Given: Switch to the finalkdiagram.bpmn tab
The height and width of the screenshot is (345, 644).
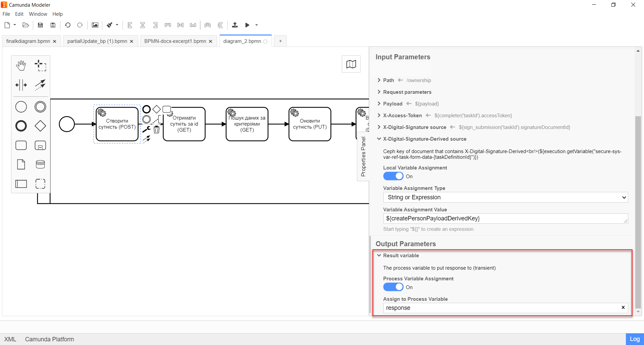Looking at the screenshot, I should (x=28, y=41).
